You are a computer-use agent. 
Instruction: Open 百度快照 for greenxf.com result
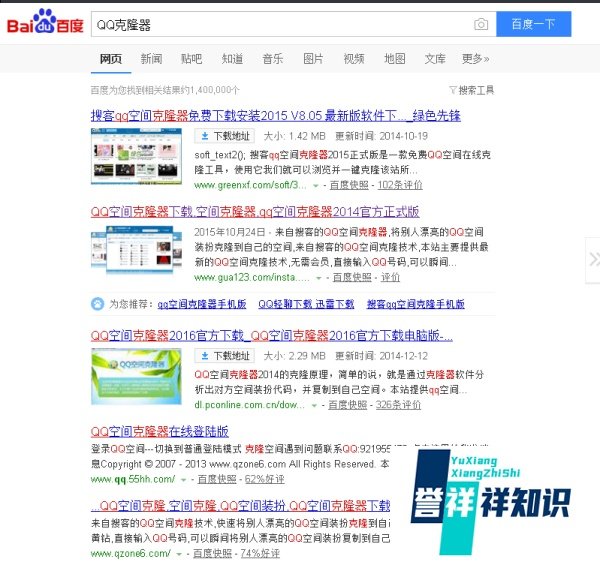pyautogui.click(x=349, y=185)
